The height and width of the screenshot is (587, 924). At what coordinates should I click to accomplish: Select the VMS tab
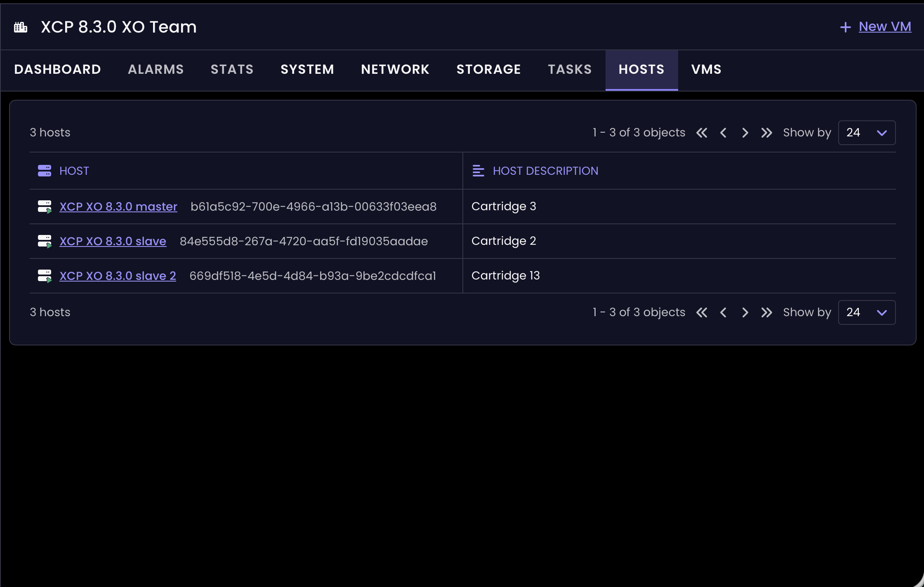[x=706, y=69]
